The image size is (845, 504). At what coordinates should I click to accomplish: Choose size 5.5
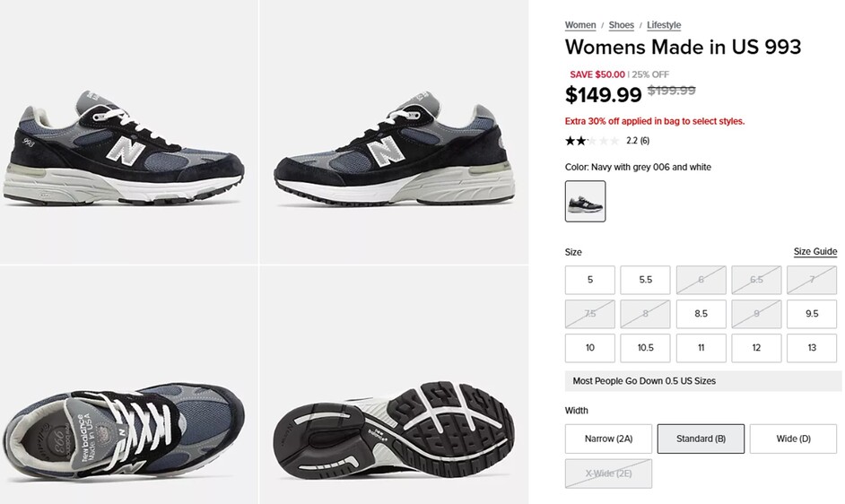coord(645,280)
